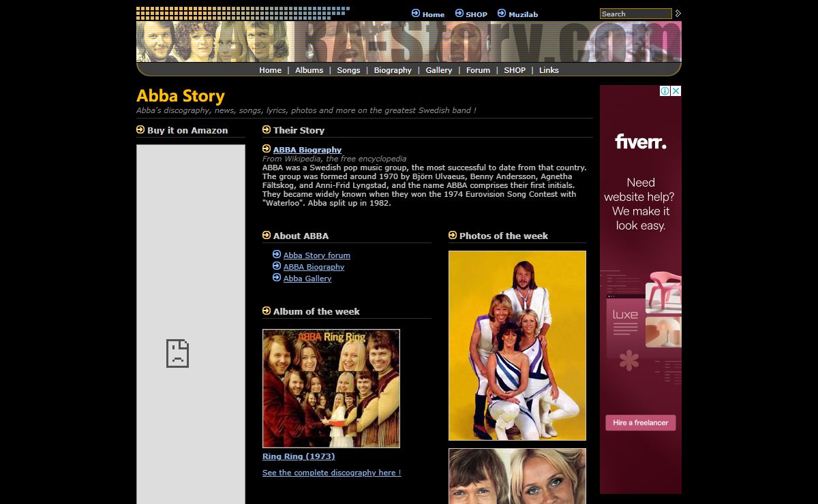
Task: Click Hire a freelancer button in ad
Action: (641, 423)
